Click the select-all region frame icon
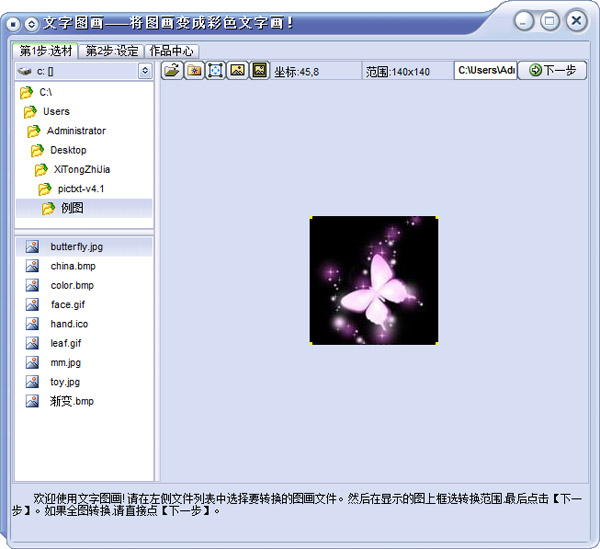This screenshot has width=600, height=549. coord(215,70)
